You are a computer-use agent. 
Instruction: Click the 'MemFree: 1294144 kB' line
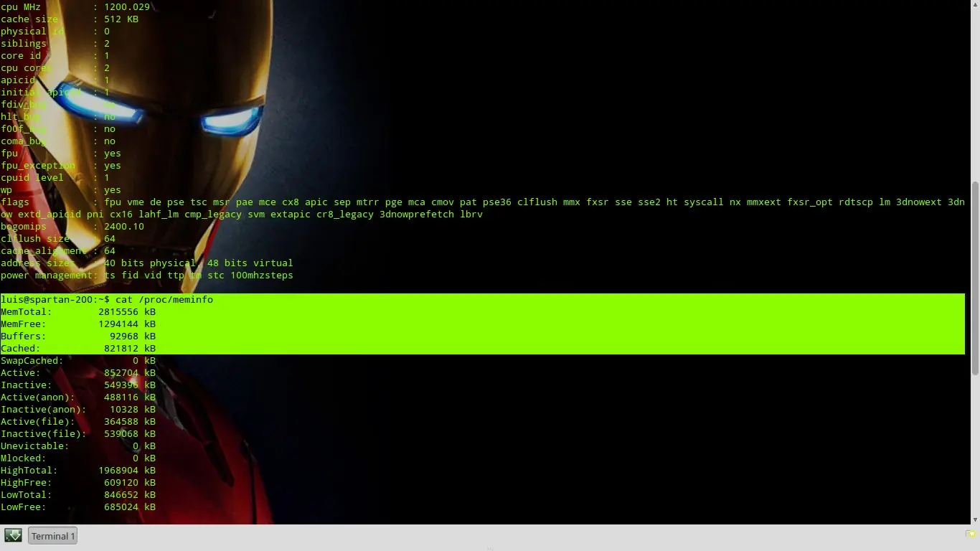click(x=78, y=324)
